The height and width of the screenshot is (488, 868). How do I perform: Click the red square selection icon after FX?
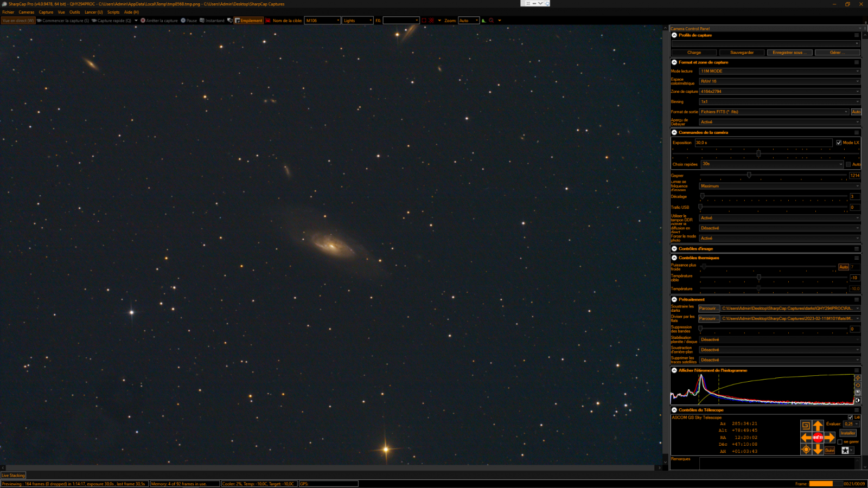click(424, 21)
